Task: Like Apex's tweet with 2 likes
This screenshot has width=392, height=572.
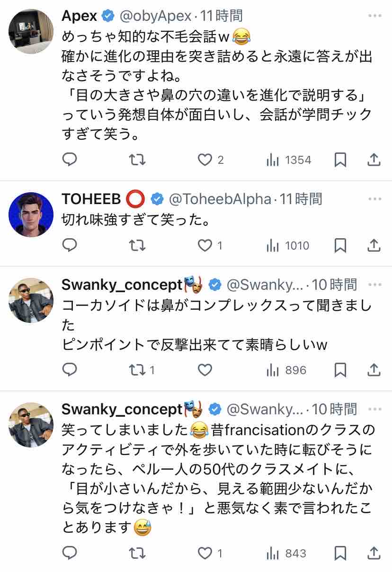Action: 205,160
